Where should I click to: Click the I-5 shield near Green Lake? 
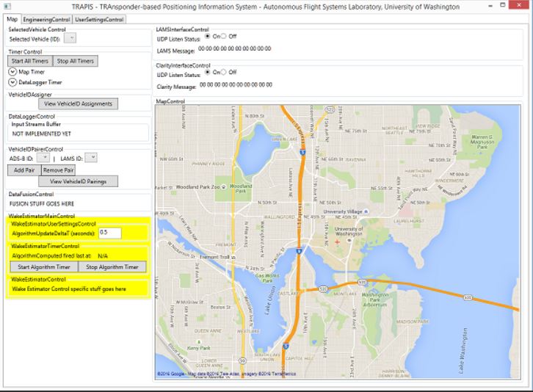(302, 153)
